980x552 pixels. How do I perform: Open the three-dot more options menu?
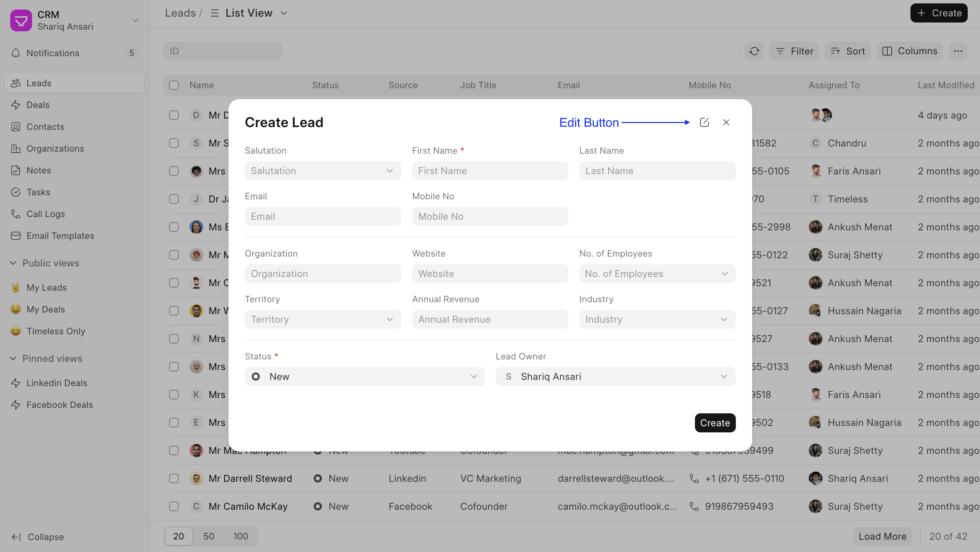coord(958,51)
